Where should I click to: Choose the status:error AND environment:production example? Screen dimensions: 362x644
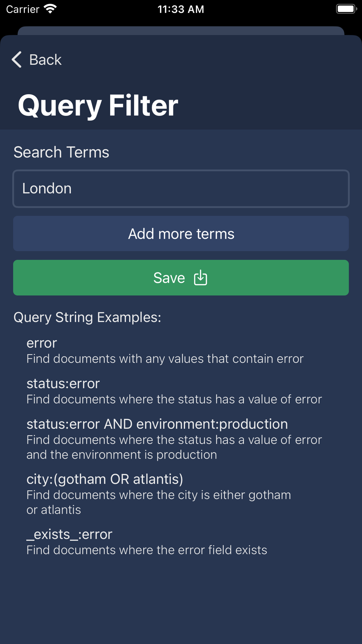click(157, 424)
